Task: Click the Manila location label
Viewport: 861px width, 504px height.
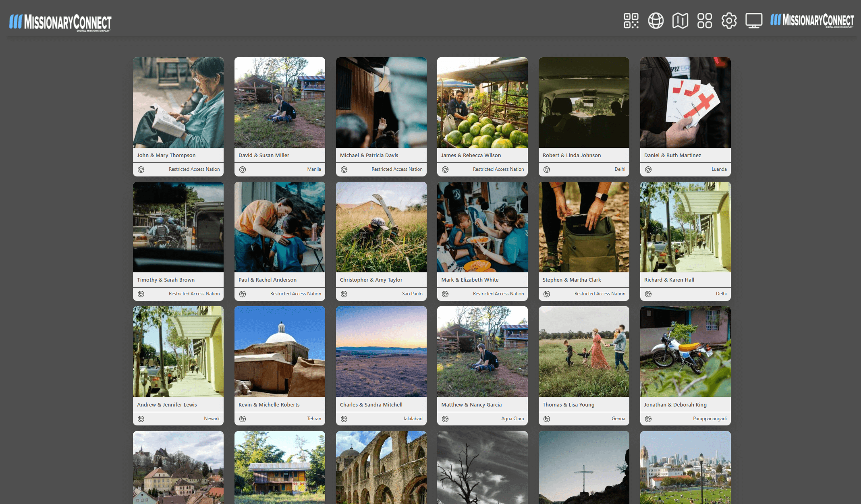Action: click(314, 169)
